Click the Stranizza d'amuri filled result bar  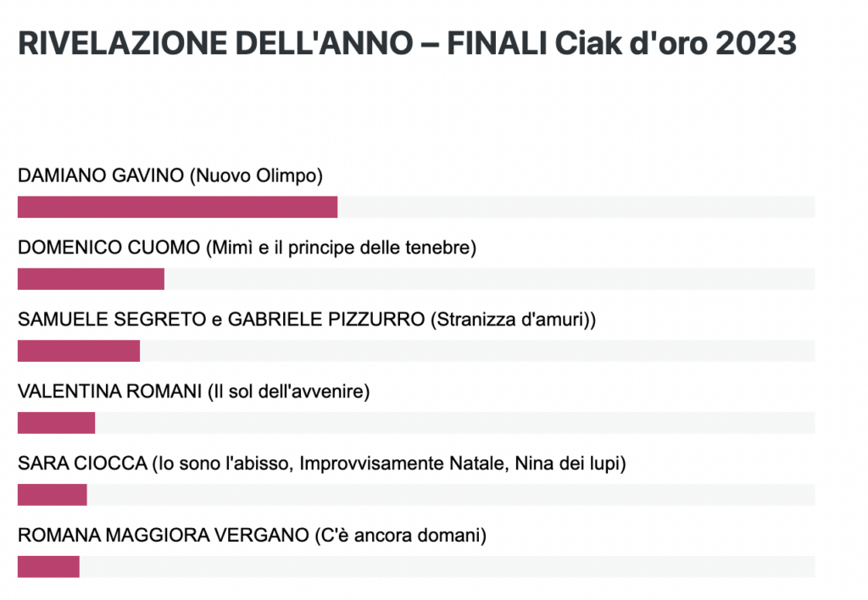tap(79, 351)
